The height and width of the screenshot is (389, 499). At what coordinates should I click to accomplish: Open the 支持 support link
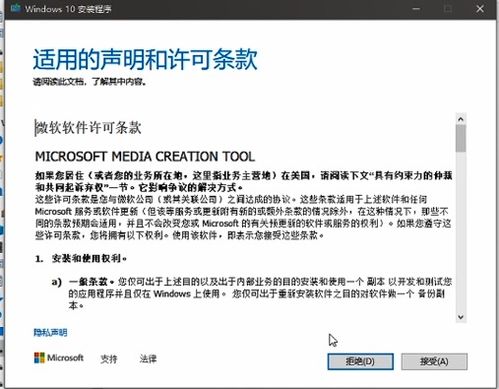[109, 359]
